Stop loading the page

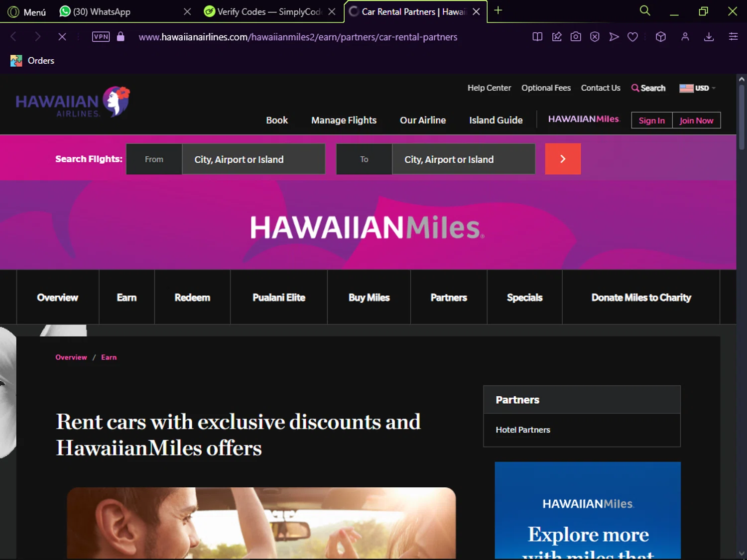click(62, 37)
